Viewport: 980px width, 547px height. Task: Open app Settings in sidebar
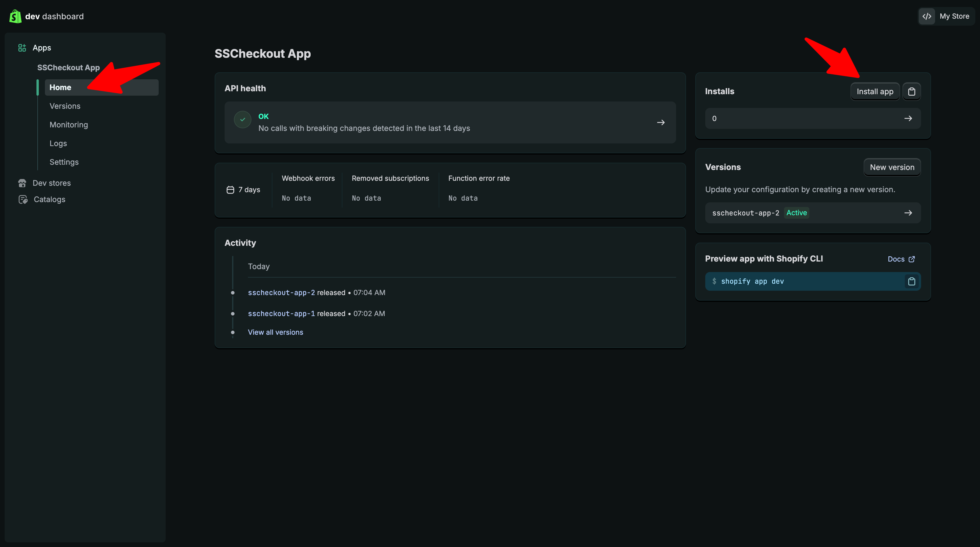64,162
